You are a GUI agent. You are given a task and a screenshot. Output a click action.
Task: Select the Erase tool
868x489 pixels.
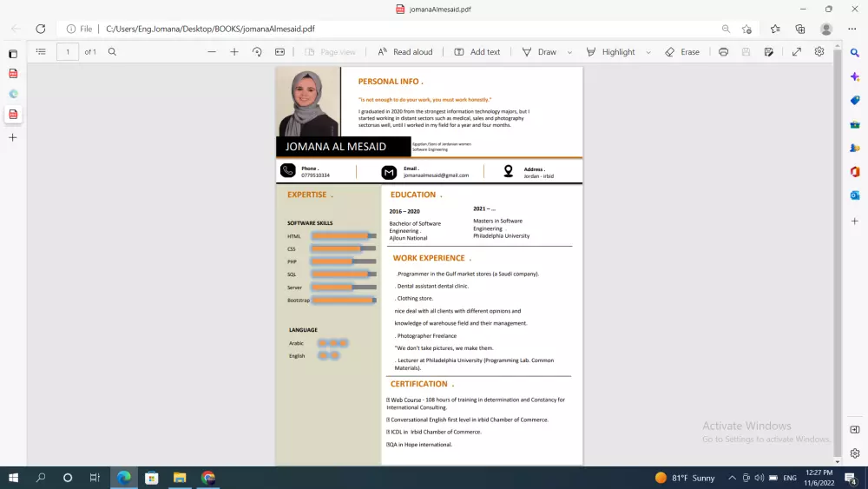tap(682, 51)
